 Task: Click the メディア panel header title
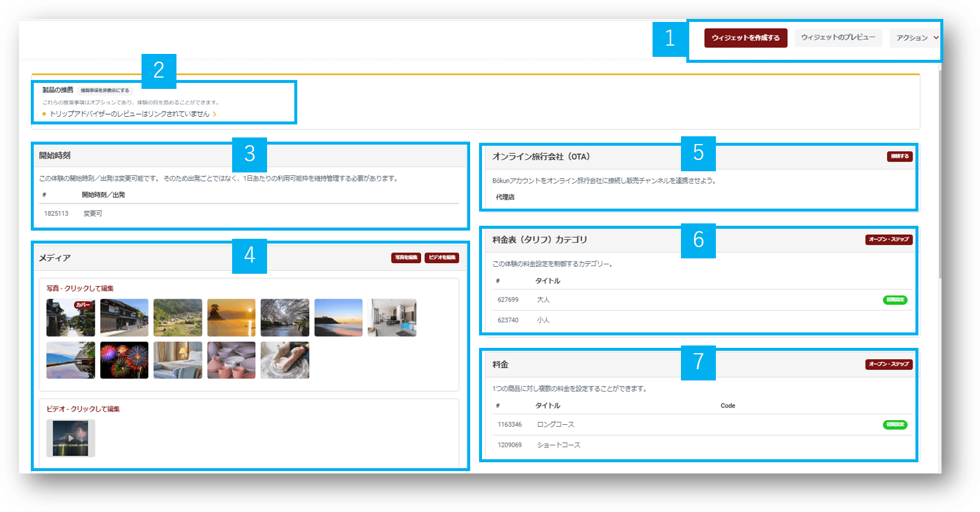pos(55,258)
